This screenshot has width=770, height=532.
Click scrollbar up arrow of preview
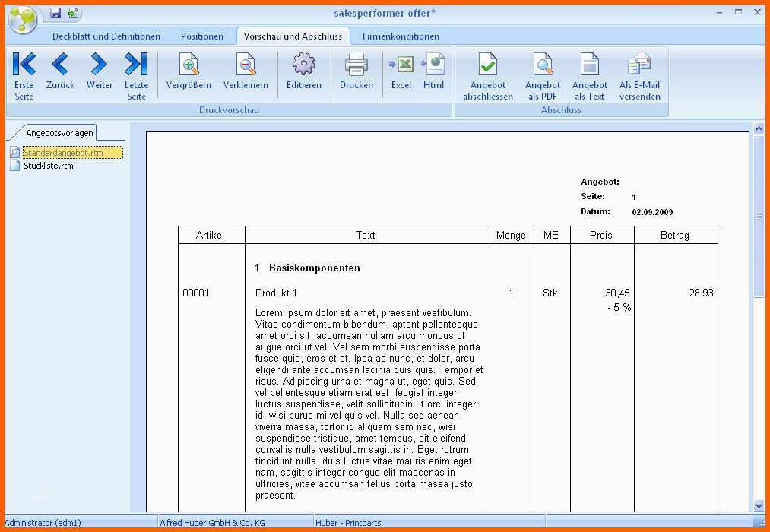coord(759,129)
